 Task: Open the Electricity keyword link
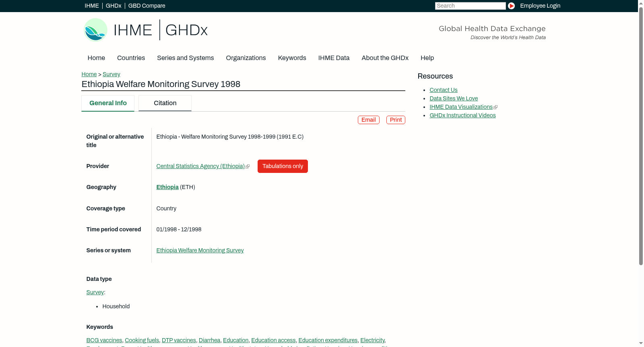[372, 340]
